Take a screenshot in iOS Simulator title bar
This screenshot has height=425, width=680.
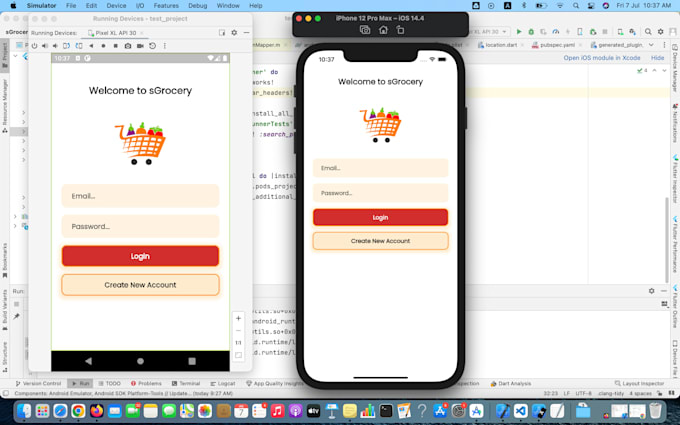[365, 30]
